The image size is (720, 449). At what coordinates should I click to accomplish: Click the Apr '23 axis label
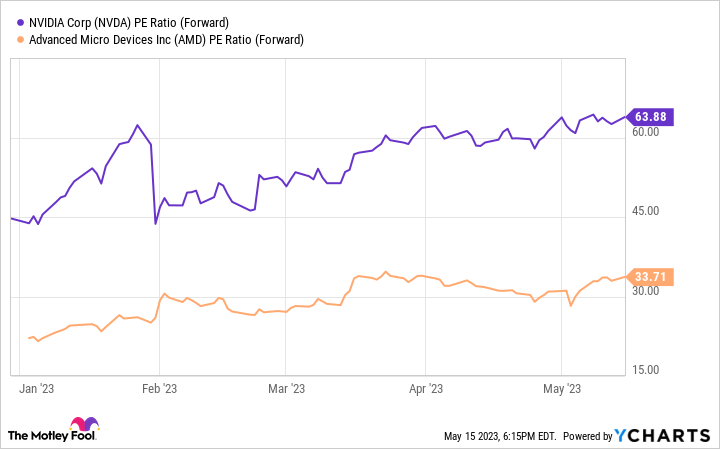(x=427, y=387)
